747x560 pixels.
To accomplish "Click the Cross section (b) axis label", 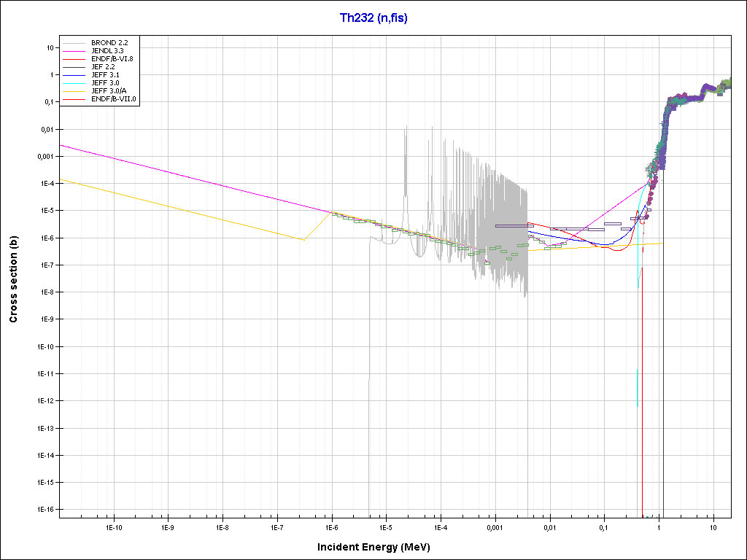I will tap(13, 279).
